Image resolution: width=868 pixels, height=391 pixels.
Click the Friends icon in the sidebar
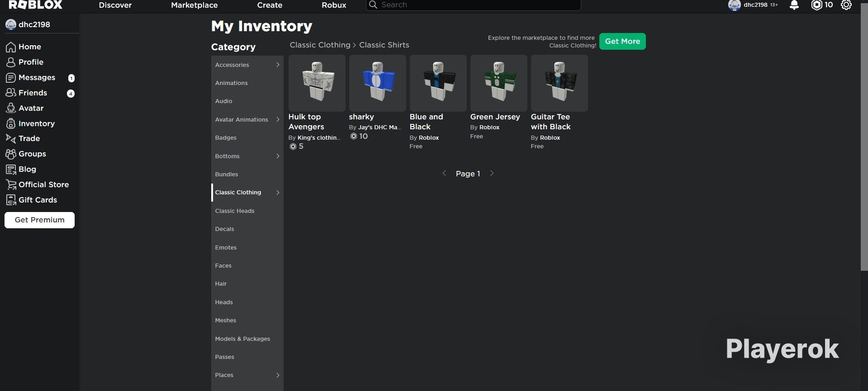[x=11, y=93]
